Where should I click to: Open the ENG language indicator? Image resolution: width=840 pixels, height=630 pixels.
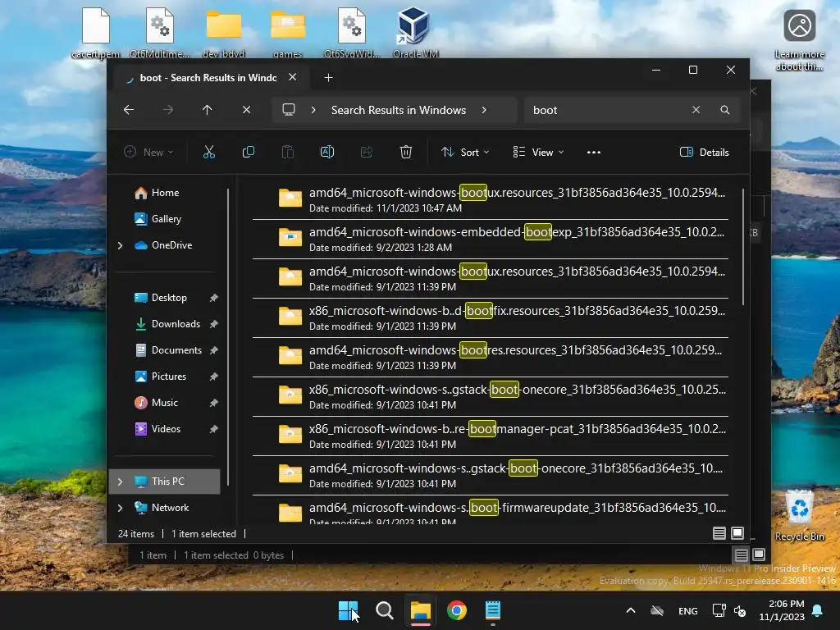(x=688, y=610)
